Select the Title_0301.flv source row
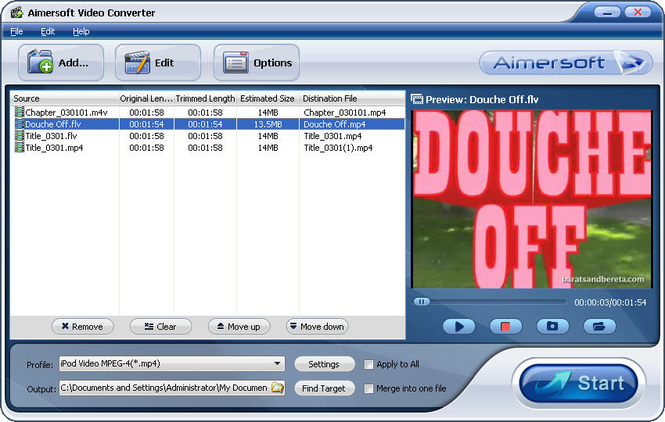Image resolution: width=665 pixels, height=422 pixels. pyautogui.click(x=51, y=136)
